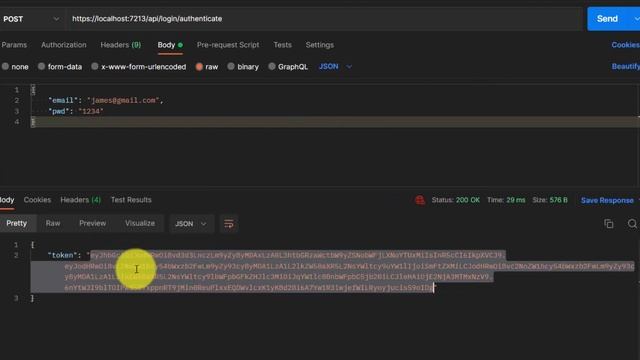Open the response Headers (4) tab
640x360 pixels.
point(80,200)
